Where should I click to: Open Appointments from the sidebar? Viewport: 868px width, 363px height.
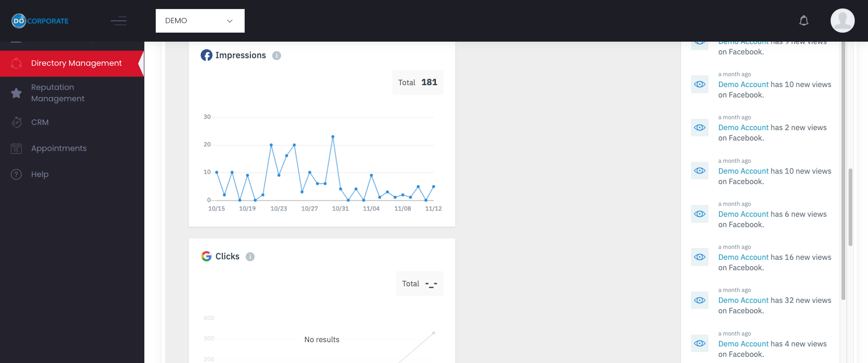click(59, 148)
